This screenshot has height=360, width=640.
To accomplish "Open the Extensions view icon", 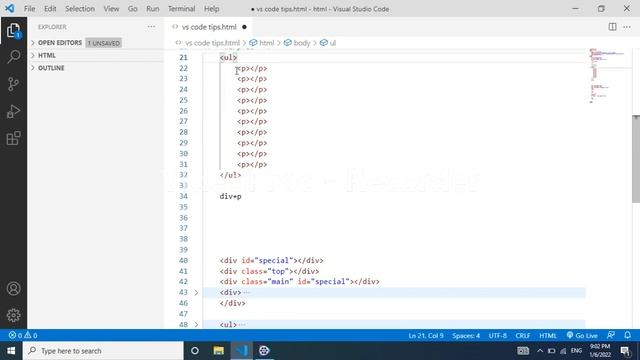I will [x=13, y=138].
